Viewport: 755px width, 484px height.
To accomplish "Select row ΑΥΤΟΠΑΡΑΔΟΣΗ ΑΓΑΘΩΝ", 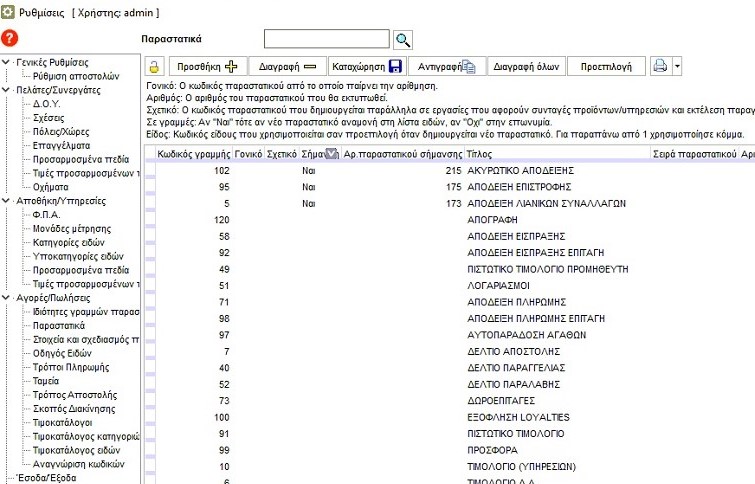I will tap(527, 335).
